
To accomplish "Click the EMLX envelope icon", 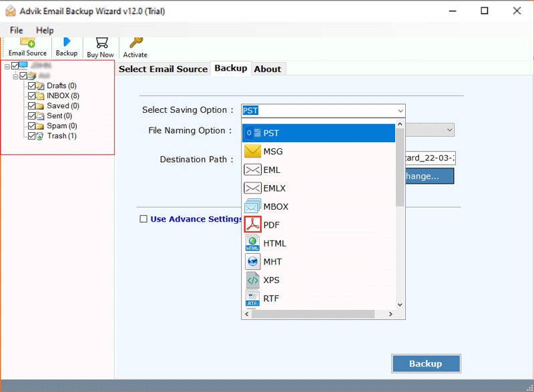I will [253, 188].
